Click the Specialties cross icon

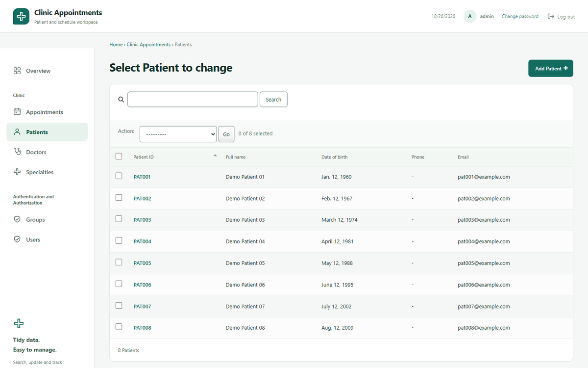point(17,172)
